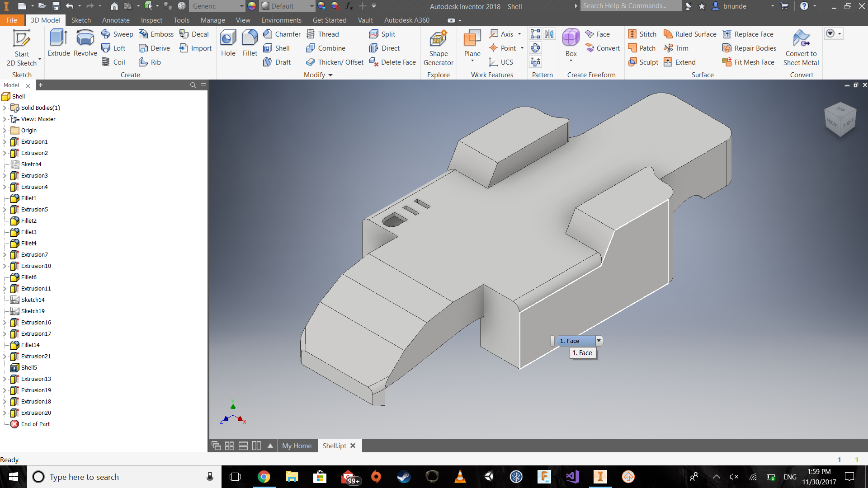The height and width of the screenshot is (488, 868).
Task: Expand the Solid Bodies(1) node
Action: 5,108
